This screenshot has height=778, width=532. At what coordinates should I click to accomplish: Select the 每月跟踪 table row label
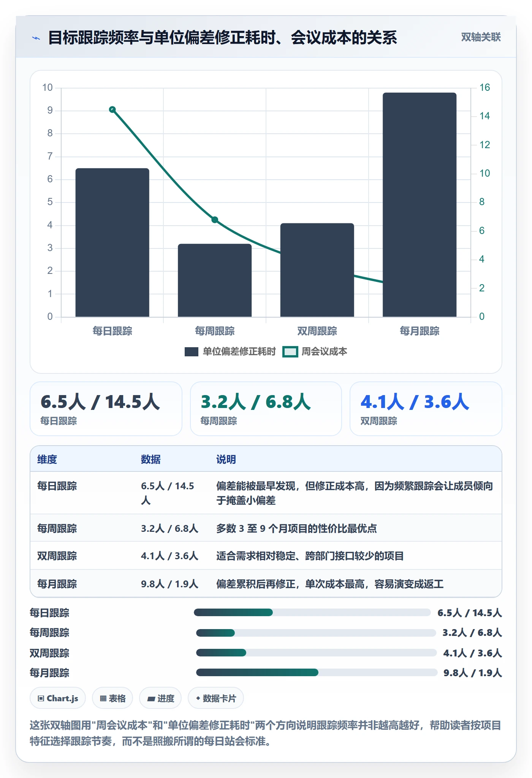point(57,584)
